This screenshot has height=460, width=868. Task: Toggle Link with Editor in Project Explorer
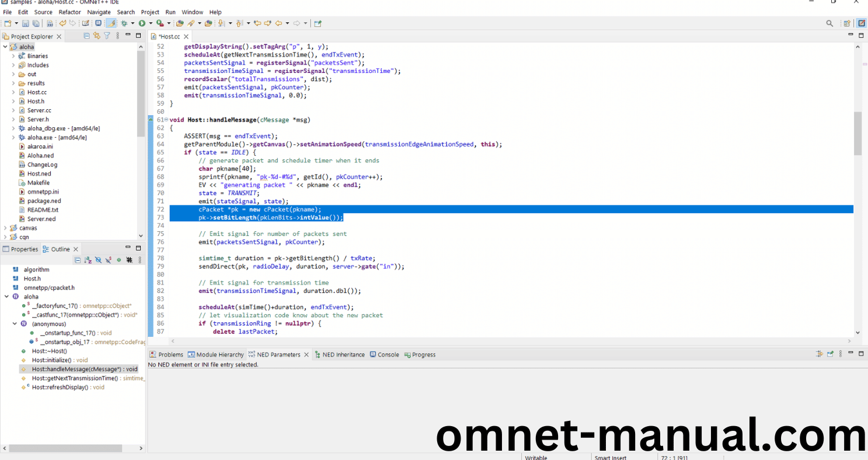pyautogui.click(x=97, y=36)
